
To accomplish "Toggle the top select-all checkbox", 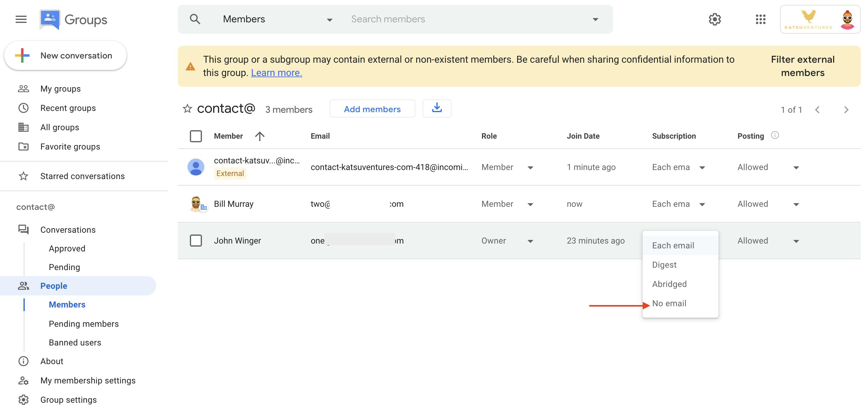I will [197, 136].
